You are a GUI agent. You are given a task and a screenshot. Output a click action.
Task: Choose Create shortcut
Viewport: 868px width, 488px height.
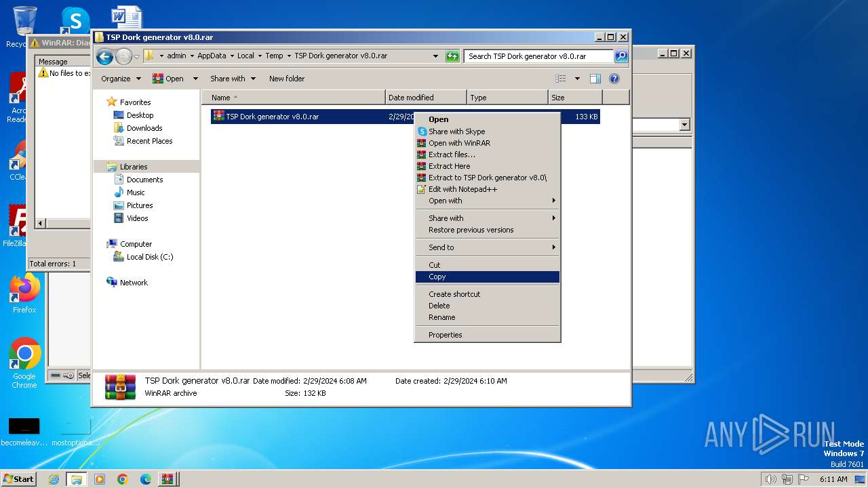(488, 294)
